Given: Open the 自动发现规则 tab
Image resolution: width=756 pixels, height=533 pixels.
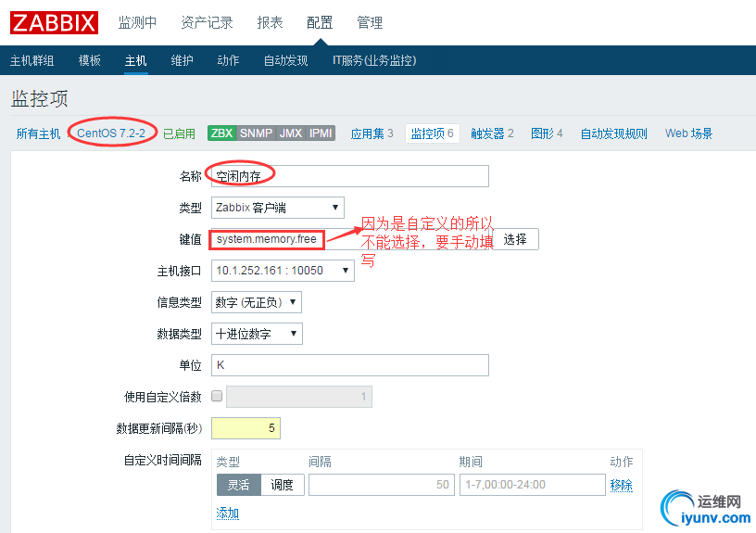Looking at the screenshot, I should tap(613, 133).
